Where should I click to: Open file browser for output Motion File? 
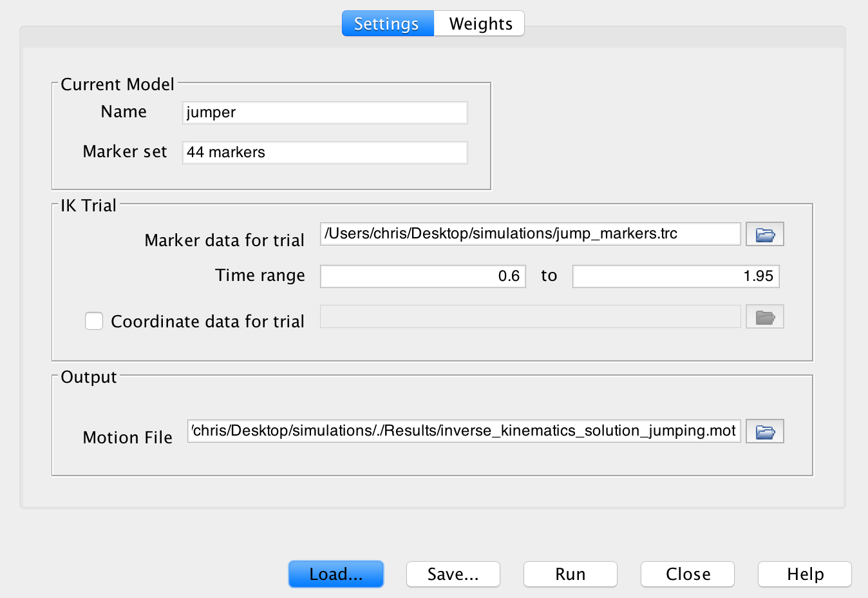(x=764, y=430)
